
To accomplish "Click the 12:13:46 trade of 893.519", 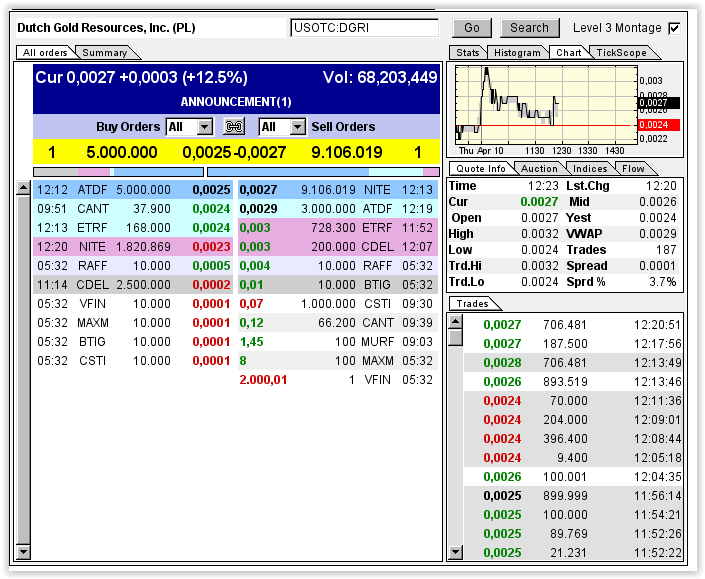I will 573,382.
